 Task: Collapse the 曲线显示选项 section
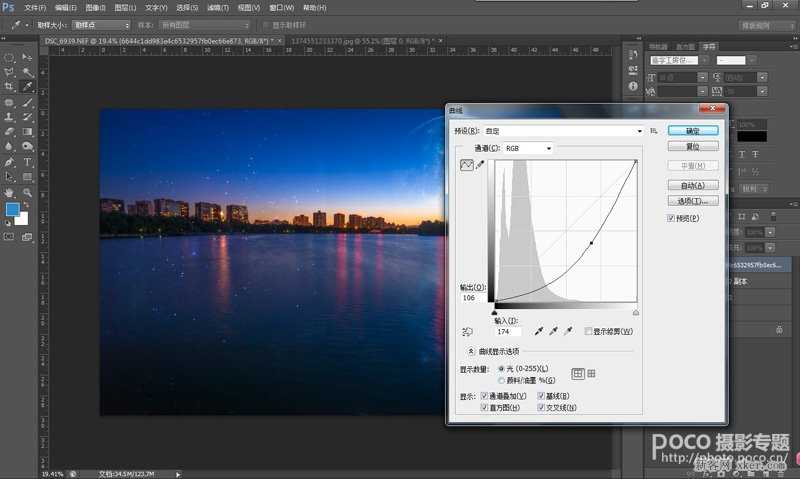coord(470,351)
